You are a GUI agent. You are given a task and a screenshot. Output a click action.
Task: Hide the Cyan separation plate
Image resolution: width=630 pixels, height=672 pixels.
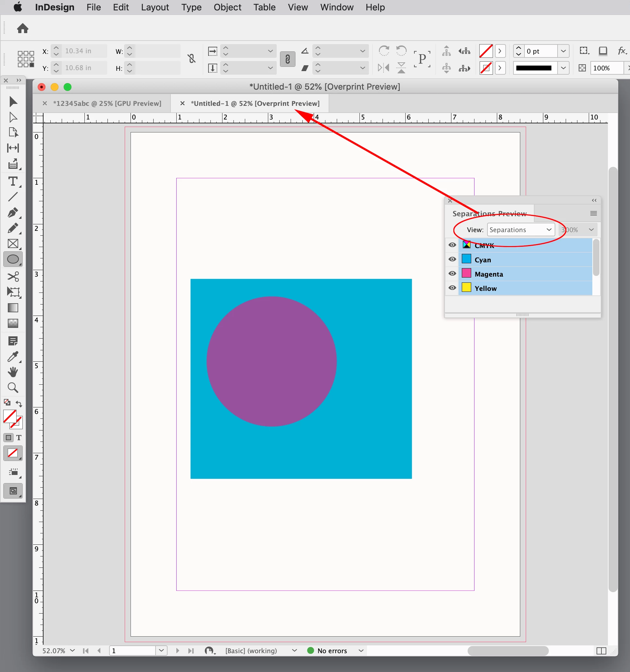click(452, 259)
